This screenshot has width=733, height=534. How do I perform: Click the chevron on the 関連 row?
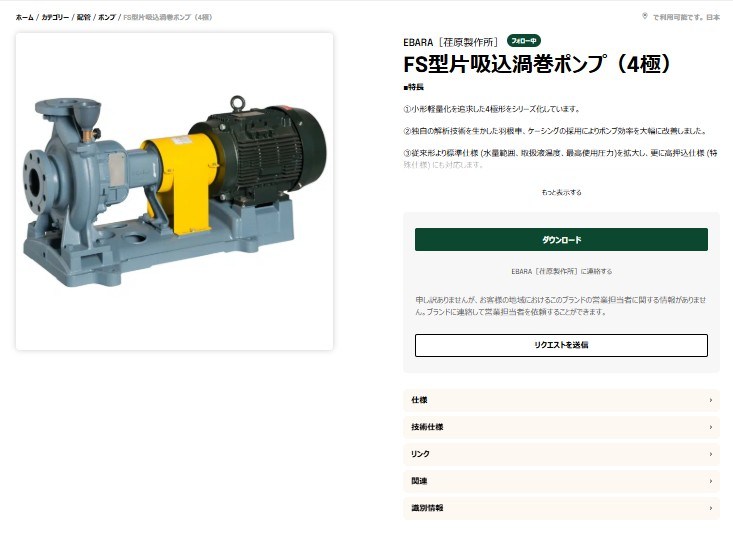[711, 481]
